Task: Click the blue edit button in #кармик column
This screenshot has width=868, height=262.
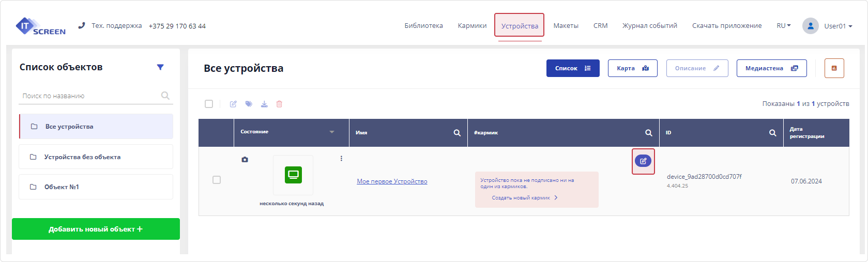Action: coord(643,161)
